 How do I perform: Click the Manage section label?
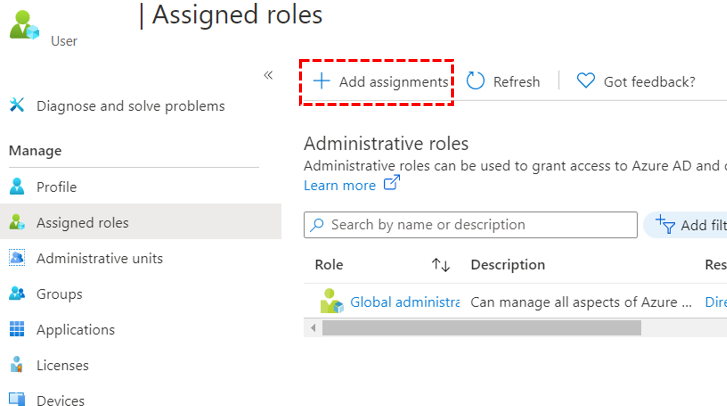point(35,151)
